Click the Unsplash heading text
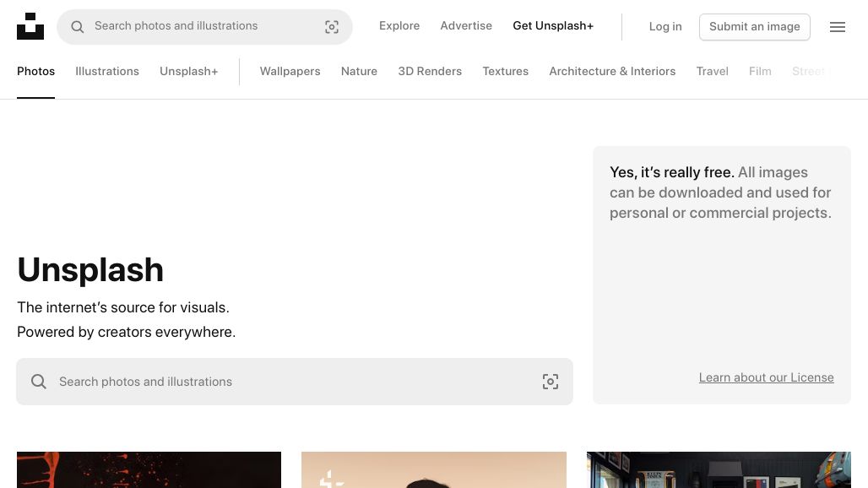This screenshot has height=488, width=868. click(x=90, y=270)
